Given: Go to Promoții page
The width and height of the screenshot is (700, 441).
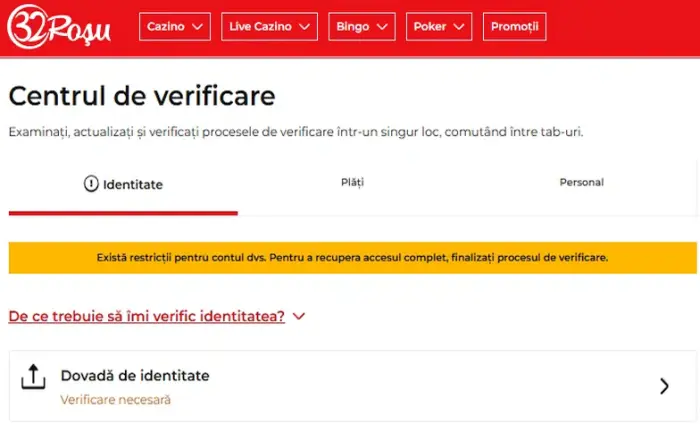Looking at the screenshot, I should (514, 27).
